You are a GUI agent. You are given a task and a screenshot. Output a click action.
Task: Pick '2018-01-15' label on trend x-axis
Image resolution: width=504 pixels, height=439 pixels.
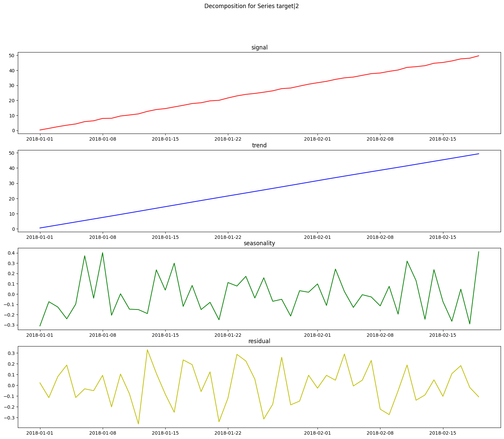165,237
